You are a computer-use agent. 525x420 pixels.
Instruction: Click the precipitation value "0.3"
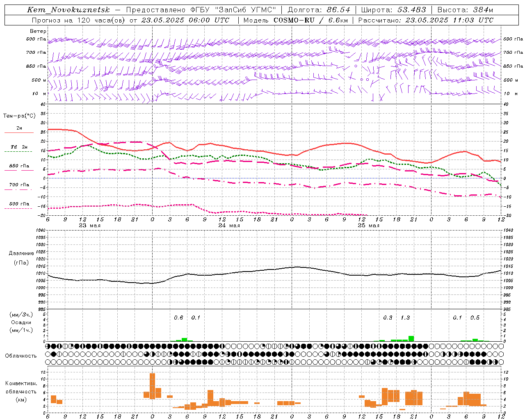(x=388, y=317)
